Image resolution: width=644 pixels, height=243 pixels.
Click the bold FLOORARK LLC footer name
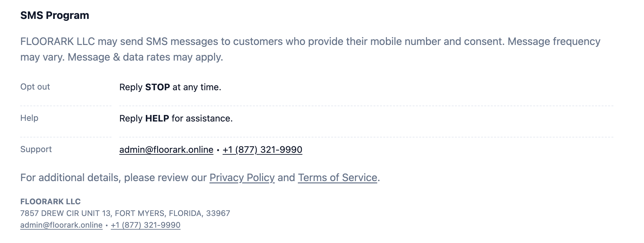51,202
